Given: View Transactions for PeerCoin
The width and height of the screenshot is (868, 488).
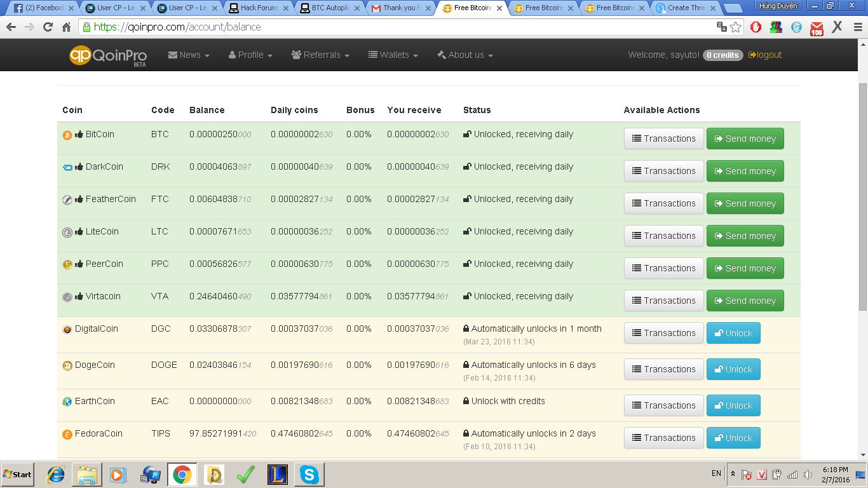Looking at the screenshot, I should (664, 268).
